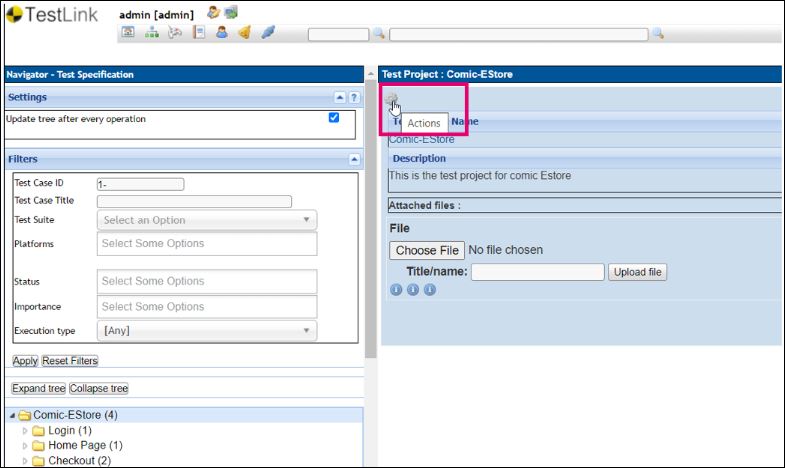Open Test Specification tree icon in toolbar
The image size is (785, 468).
152,33
